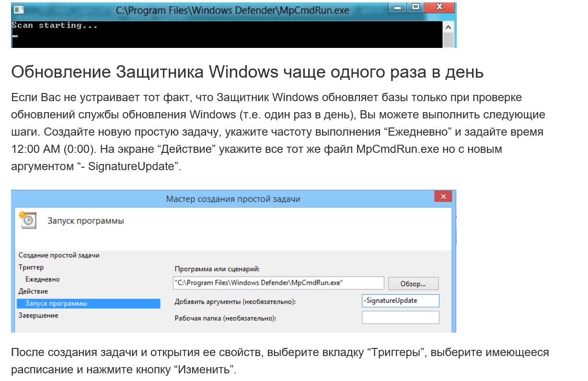Select 'Создание простой задачи' wizard step
Screen dimensions: 588x381
click(59, 255)
